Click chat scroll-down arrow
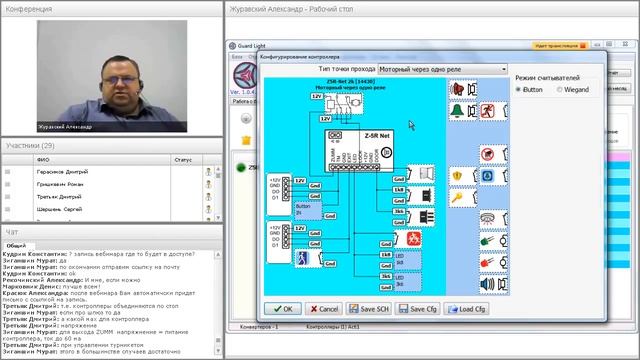Screen dimensions: 640x360 (218, 351)
